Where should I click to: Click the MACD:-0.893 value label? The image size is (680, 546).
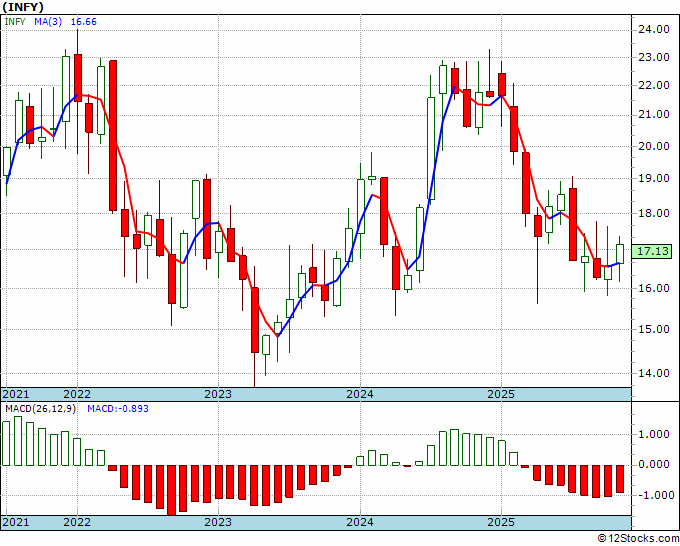point(118,409)
